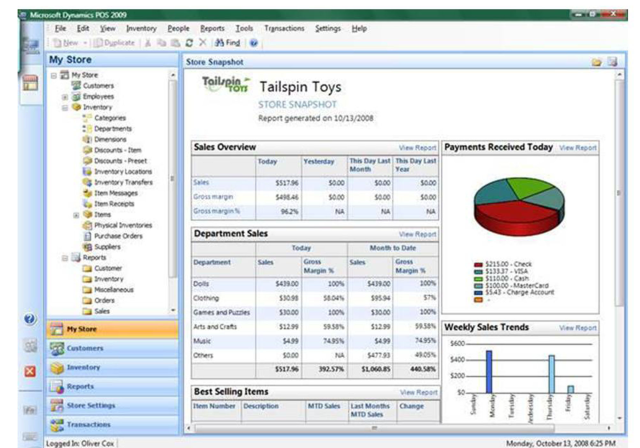Screen dimensions: 640x448
Task: Click the red X icon in left strip
Action: [30, 371]
